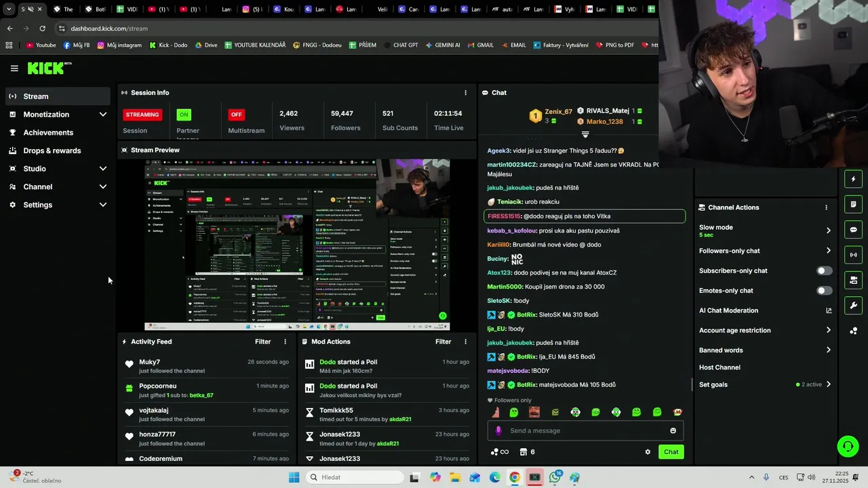The width and height of the screenshot is (868, 488).
Task: Open the Mod Actions three-dot menu
Action: pyautogui.click(x=465, y=342)
